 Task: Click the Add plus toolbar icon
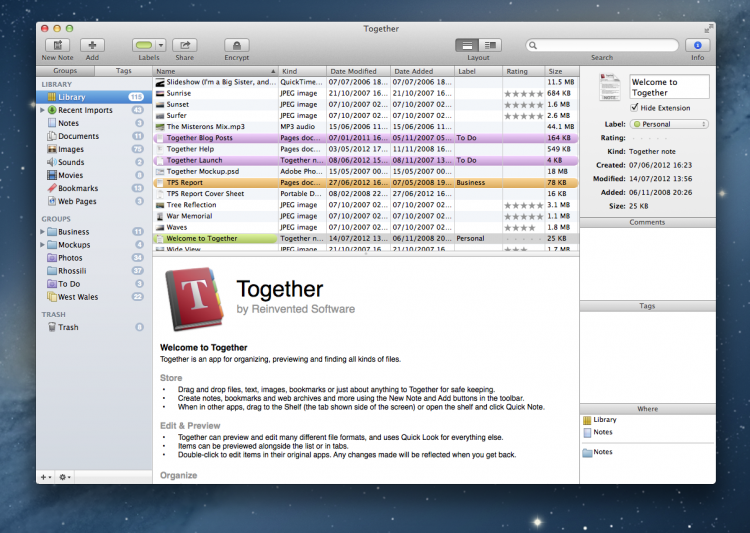pos(92,45)
